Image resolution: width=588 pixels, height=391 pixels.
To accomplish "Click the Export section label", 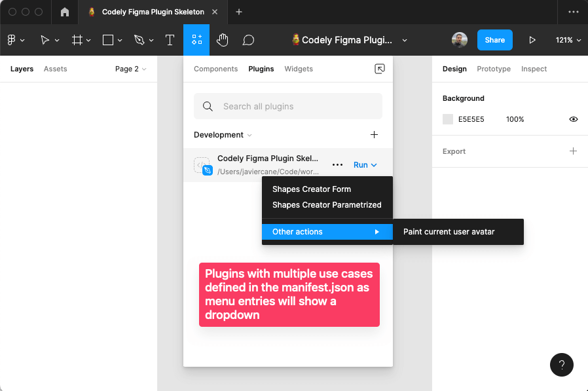I will tap(454, 151).
